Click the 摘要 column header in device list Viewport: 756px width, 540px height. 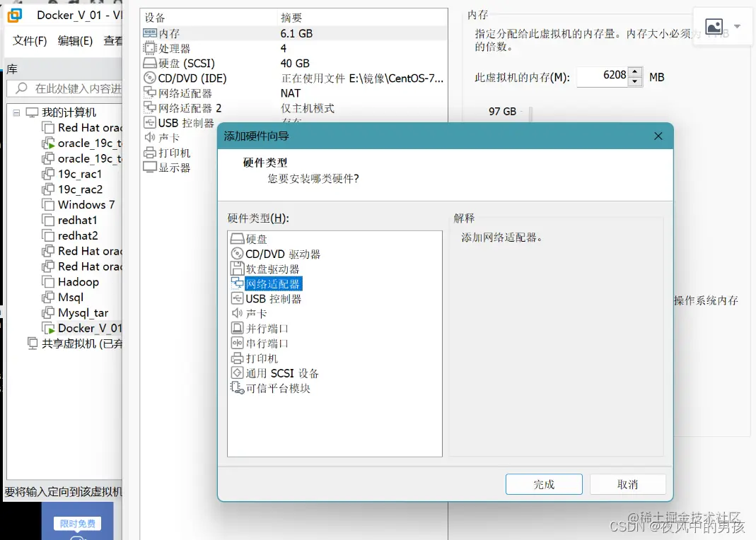291,18
